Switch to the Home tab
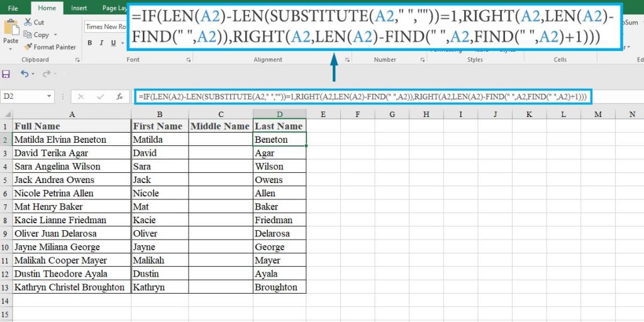Viewport: 644px width, 322px height. tap(47, 8)
